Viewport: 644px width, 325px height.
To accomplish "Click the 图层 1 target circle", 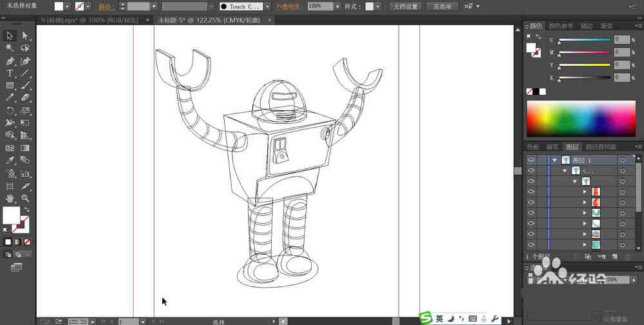I will [x=623, y=160].
